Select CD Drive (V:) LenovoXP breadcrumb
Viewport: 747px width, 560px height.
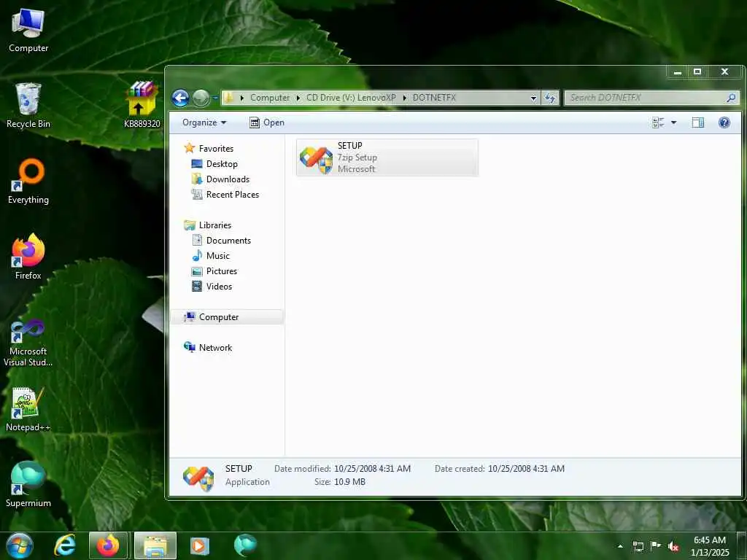[x=351, y=98]
